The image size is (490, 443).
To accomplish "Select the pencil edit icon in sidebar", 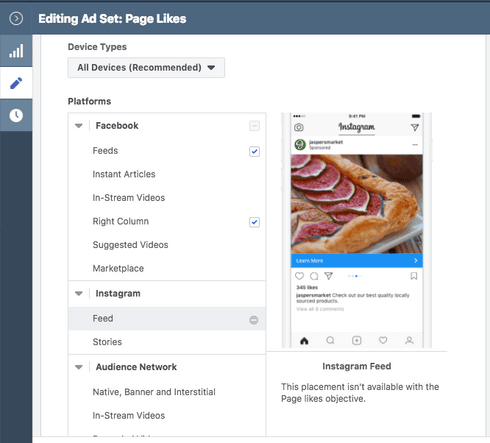I will click(16, 83).
